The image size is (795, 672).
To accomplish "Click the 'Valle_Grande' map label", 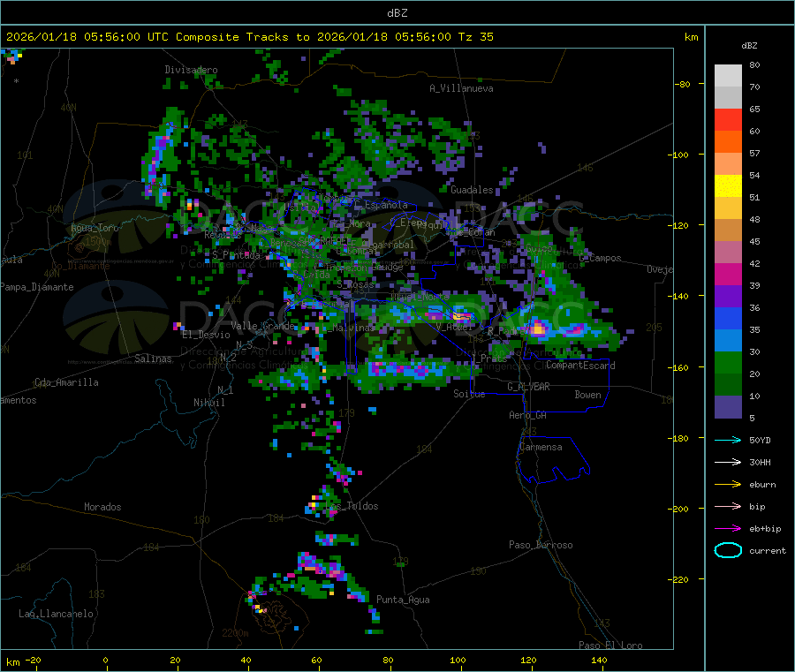I will pyautogui.click(x=263, y=326).
